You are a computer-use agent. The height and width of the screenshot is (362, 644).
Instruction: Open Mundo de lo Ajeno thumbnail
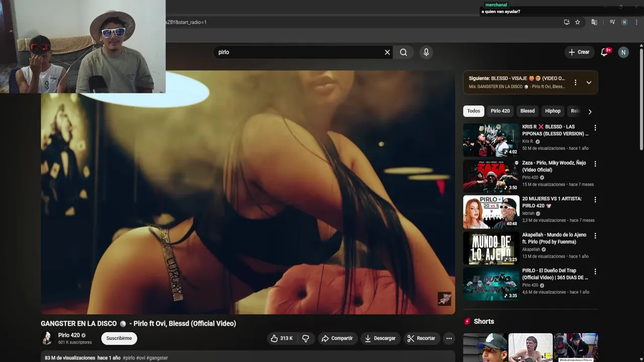(491, 248)
